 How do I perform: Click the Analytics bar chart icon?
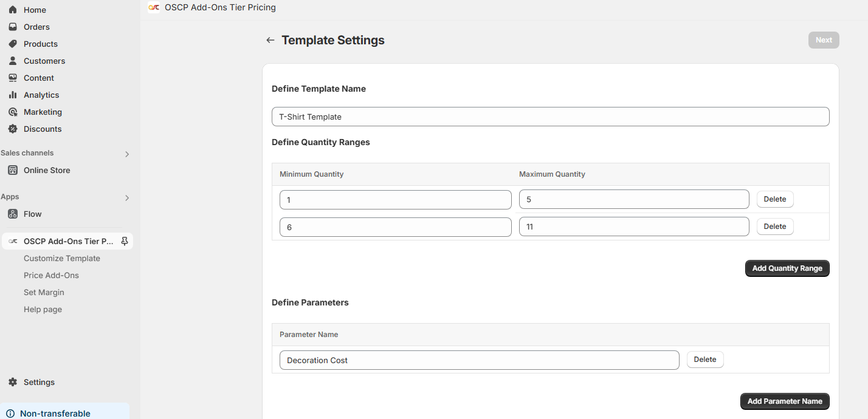coord(13,95)
